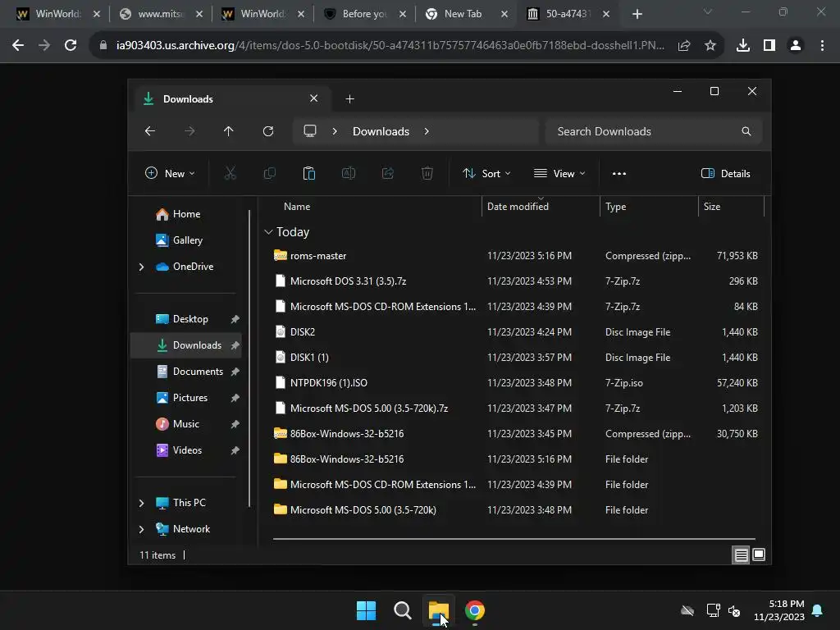Go forward in File Explorer
Image resolution: width=840 pixels, height=630 pixels.
coord(189,131)
